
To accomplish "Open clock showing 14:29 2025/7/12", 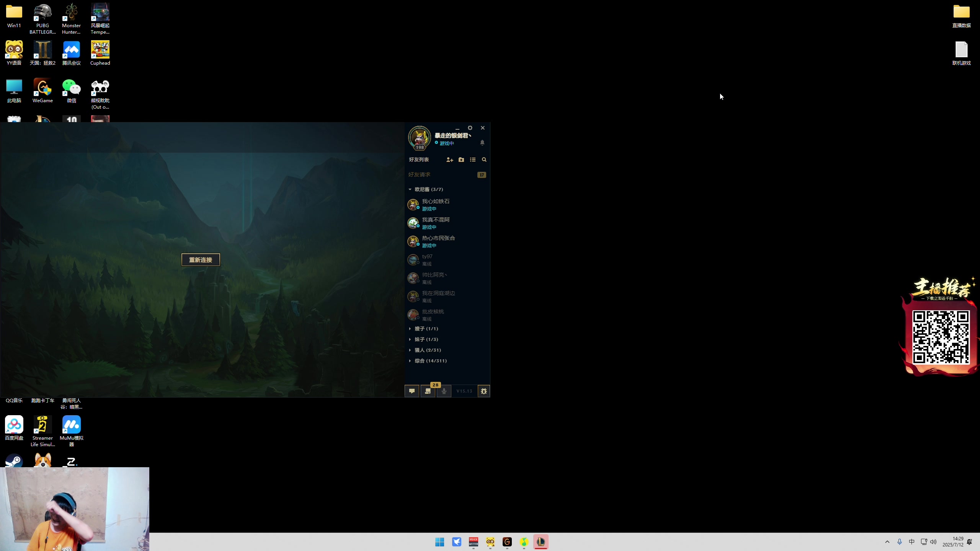I will pyautogui.click(x=953, y=542).
